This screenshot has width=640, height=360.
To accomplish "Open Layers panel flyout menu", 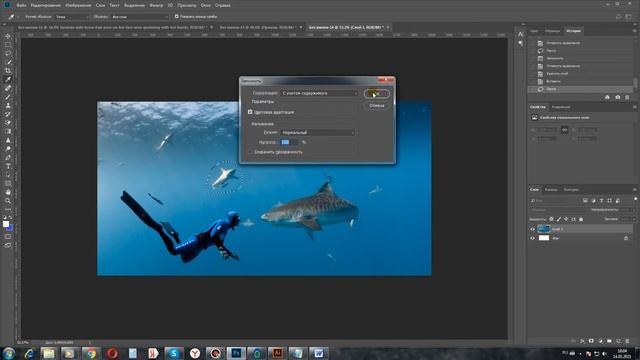I will 635,189.
